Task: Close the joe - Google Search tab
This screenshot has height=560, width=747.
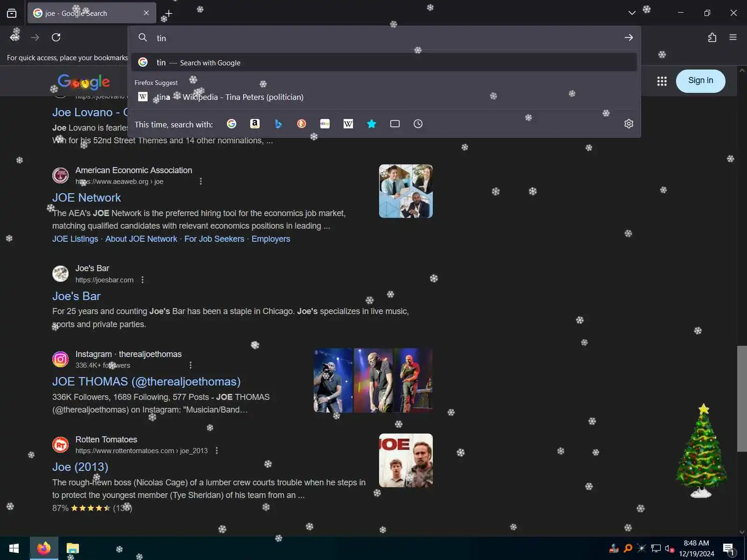Action: click(x=146, y=13)
